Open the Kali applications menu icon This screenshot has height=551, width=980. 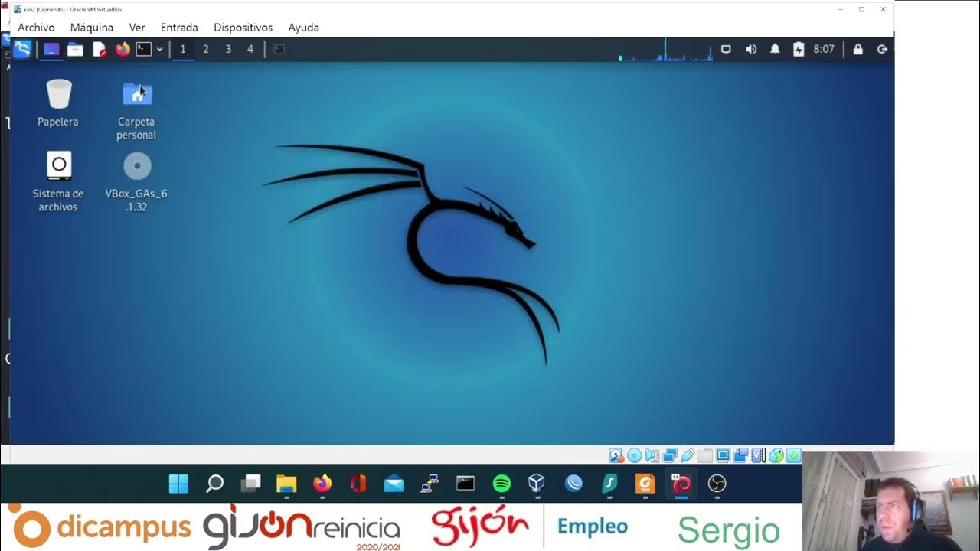click(x=22, y=49)
